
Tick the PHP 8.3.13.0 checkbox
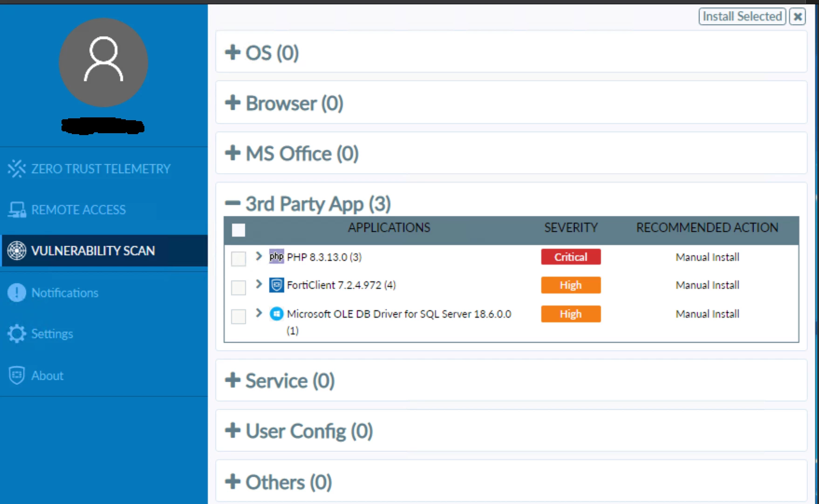pyautogui.click(x=239, y=259)
